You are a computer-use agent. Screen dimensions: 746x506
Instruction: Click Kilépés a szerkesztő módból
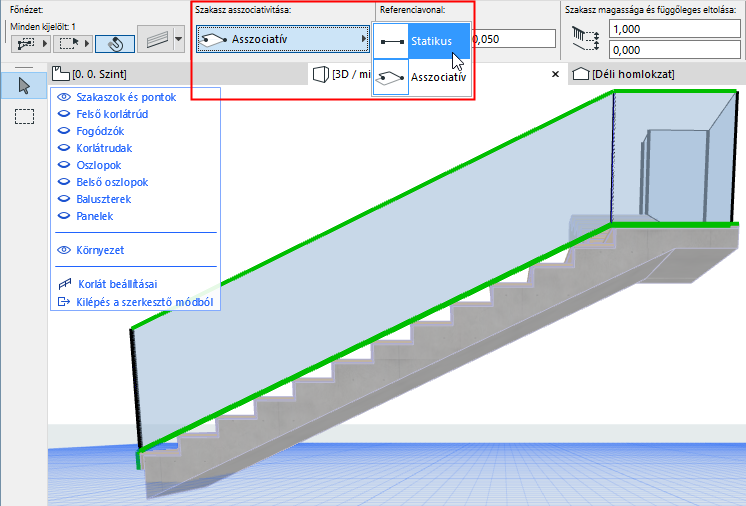pos(145,302)
